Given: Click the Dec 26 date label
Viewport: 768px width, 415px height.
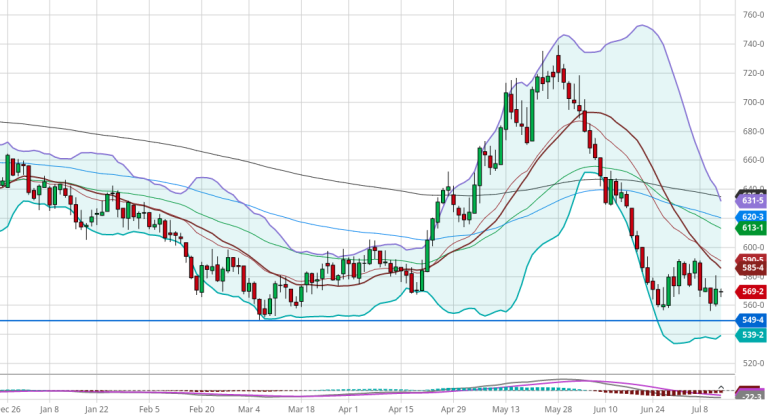Looking at the screenshot, I should tap(10, 408).
